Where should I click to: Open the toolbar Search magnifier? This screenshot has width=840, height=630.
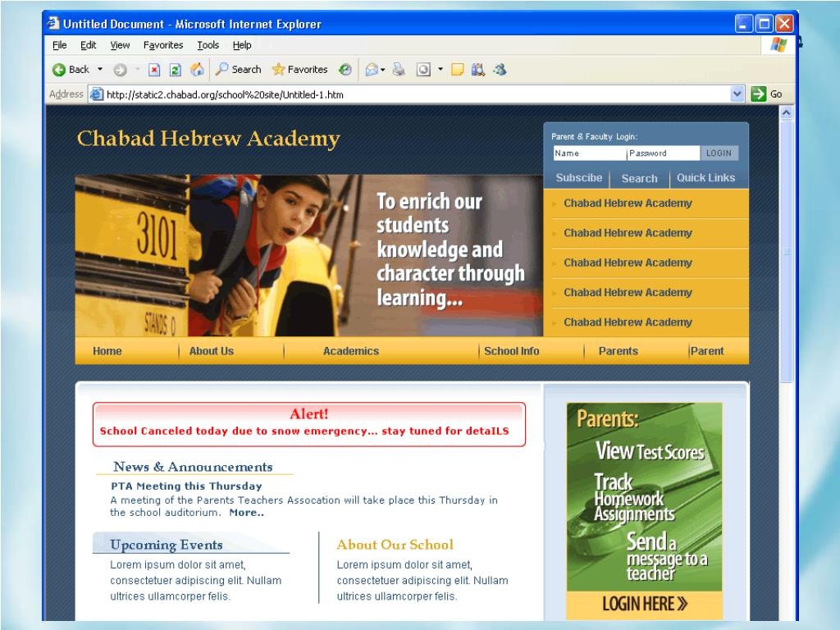[238, 69]
